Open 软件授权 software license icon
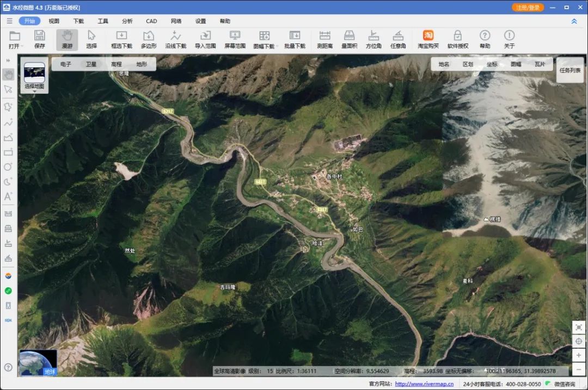Image resolution: width=588 pixels, height=390 pixels. pos(458,39)
